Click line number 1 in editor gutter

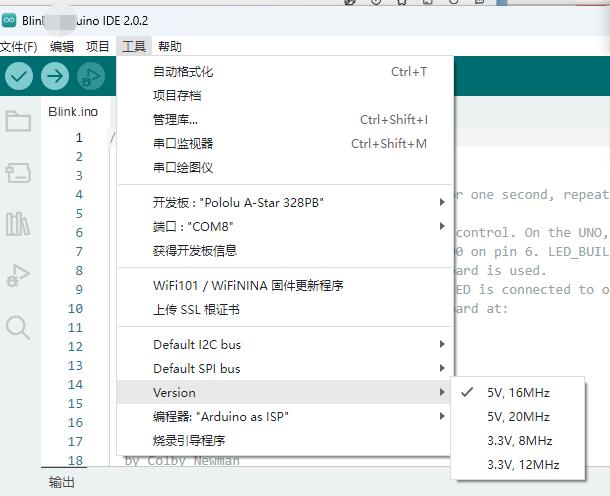pos(79,138)
